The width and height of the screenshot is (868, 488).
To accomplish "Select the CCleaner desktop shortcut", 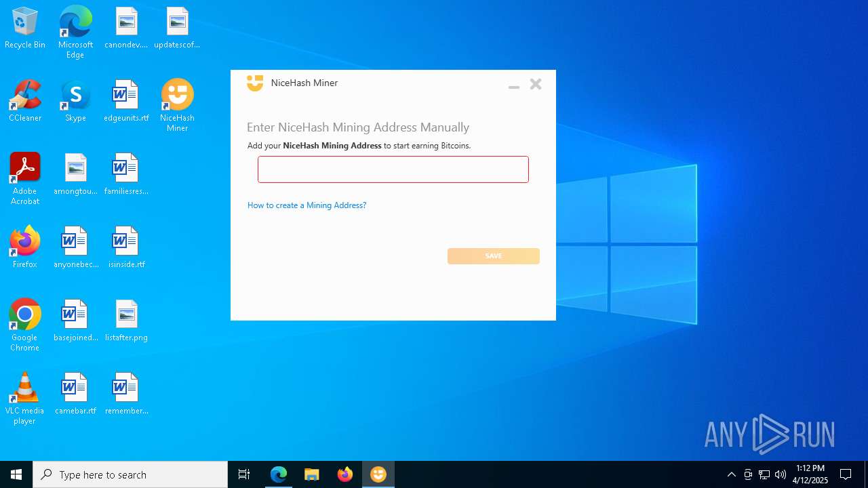I will pyautogui.click(x=25, y=102).
